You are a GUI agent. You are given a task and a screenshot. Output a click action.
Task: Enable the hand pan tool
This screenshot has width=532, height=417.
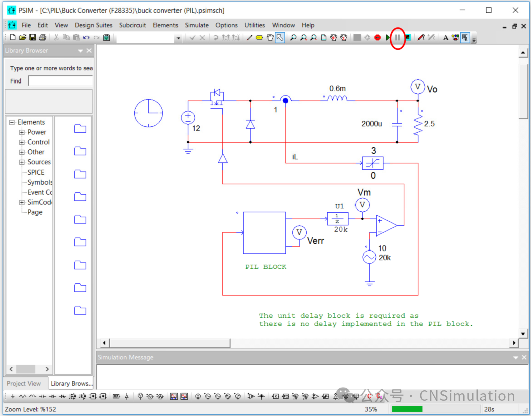point(270,37)
